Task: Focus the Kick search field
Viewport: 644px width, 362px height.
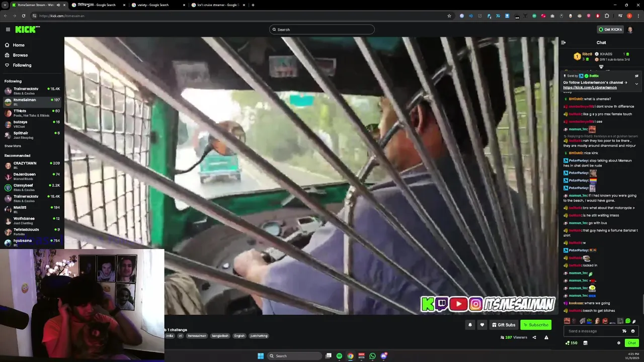Action: [x=322, y=30]
